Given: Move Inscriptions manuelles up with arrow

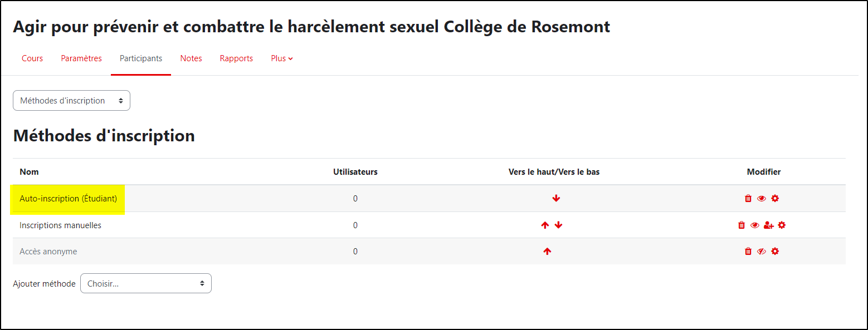Looking at the screenshot, I should tap(545, 225).
